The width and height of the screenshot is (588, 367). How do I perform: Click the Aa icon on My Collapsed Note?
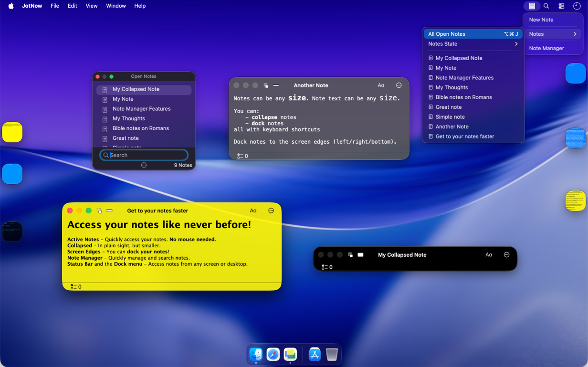(x=489, y=254)
